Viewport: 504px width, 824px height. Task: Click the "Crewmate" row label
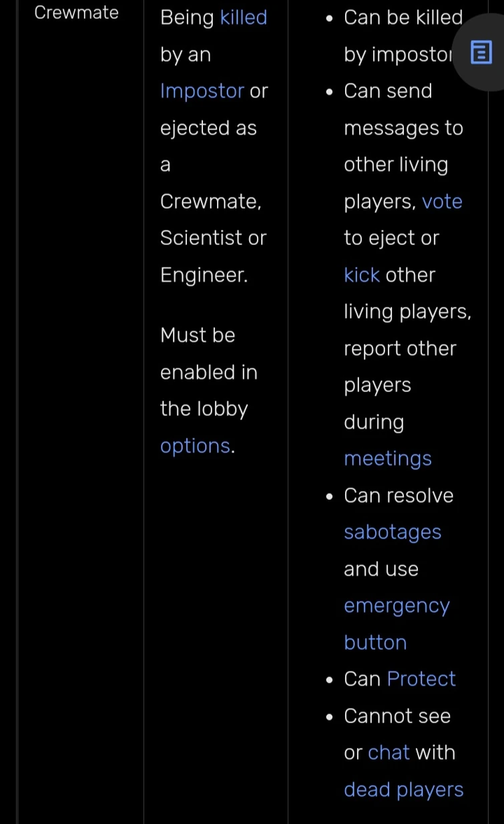76,13
